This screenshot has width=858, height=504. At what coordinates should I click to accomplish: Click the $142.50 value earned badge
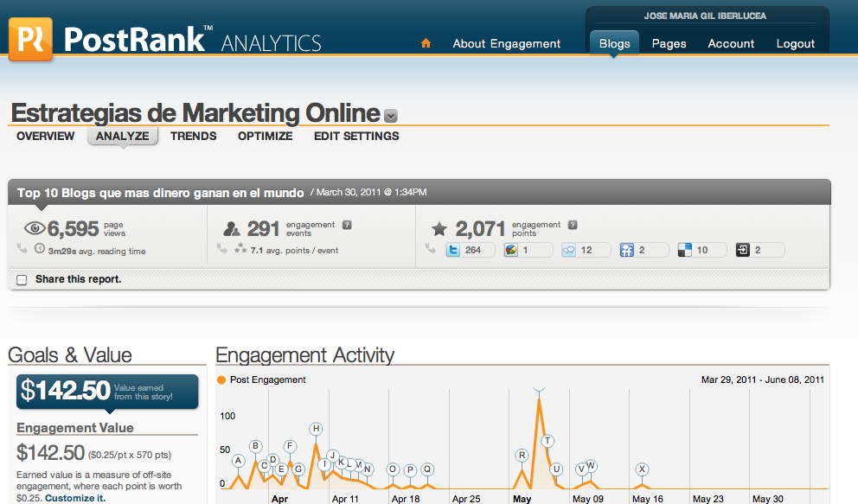point(107,392)
